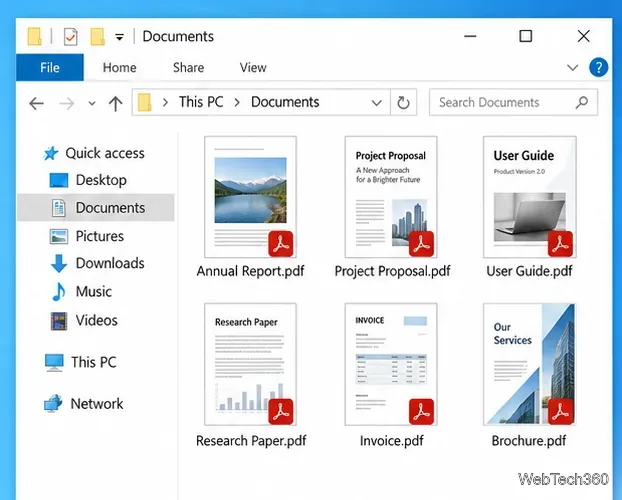The height and width of the screenshot is (500, 622).
Task: Select Documents in the navigation pane
Action: coord(96,208)
